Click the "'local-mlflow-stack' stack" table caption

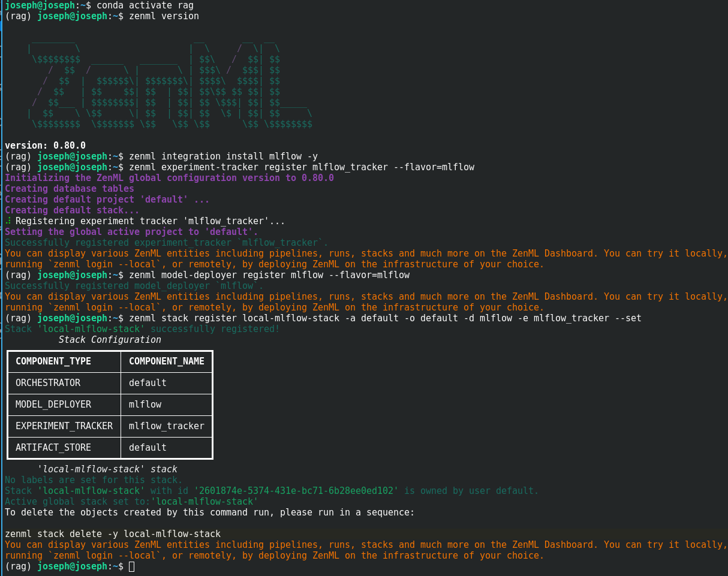107,469
